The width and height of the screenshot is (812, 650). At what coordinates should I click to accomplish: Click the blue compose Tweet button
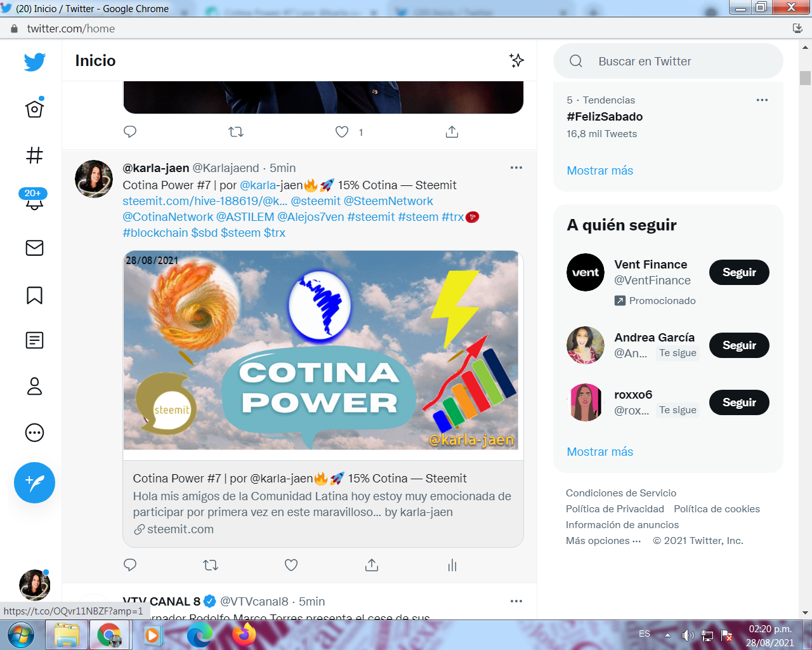click(34, 482)
